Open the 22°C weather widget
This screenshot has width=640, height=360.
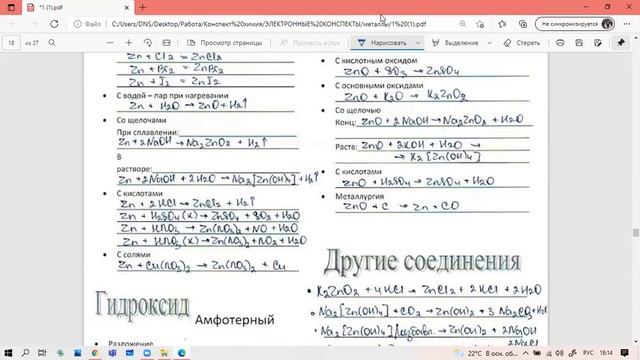pyautogui.click(x=486, y=353)
